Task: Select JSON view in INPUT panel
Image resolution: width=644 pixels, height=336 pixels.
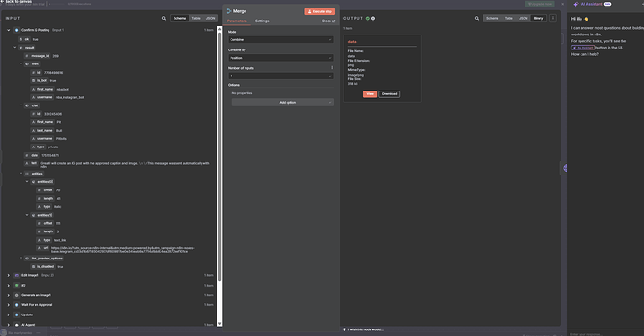Action: [x=210, y=18]
